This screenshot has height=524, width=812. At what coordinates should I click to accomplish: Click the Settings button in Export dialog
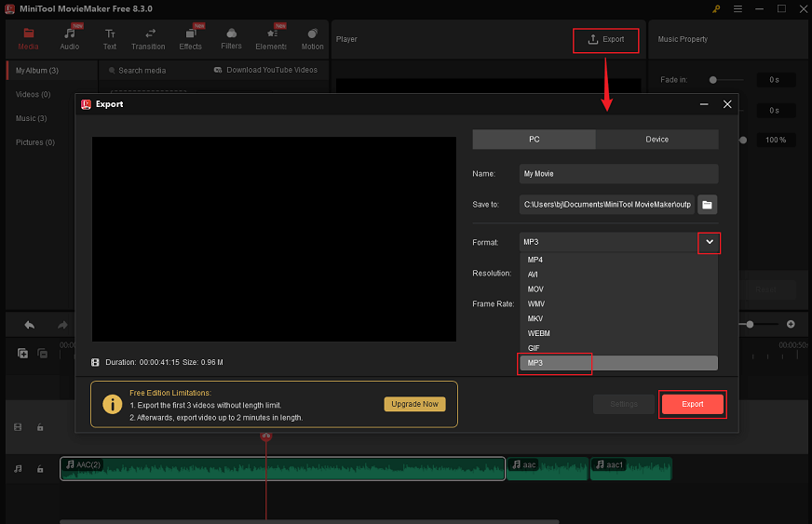[624, 404]
